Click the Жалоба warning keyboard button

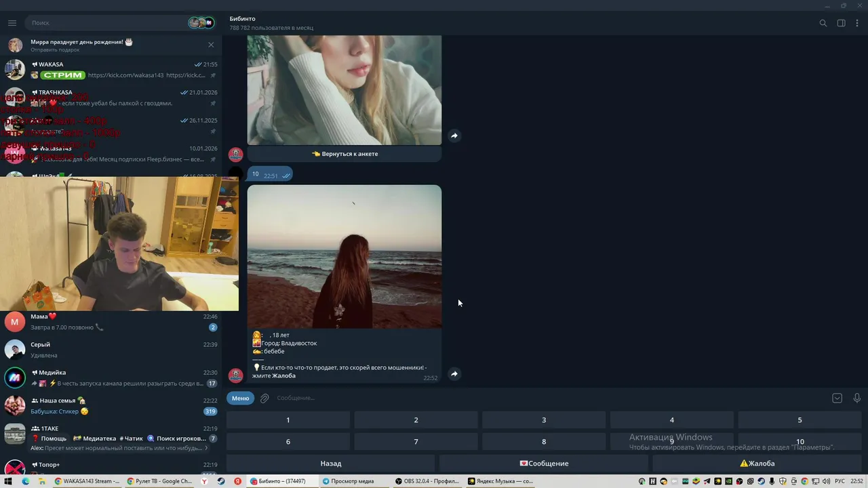pos(757,464)
